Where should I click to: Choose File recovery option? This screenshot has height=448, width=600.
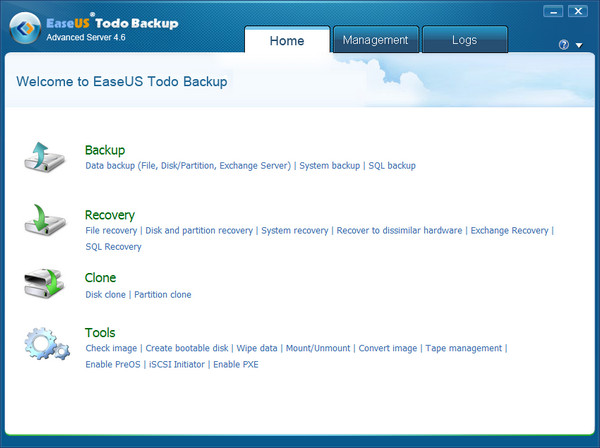111,231
